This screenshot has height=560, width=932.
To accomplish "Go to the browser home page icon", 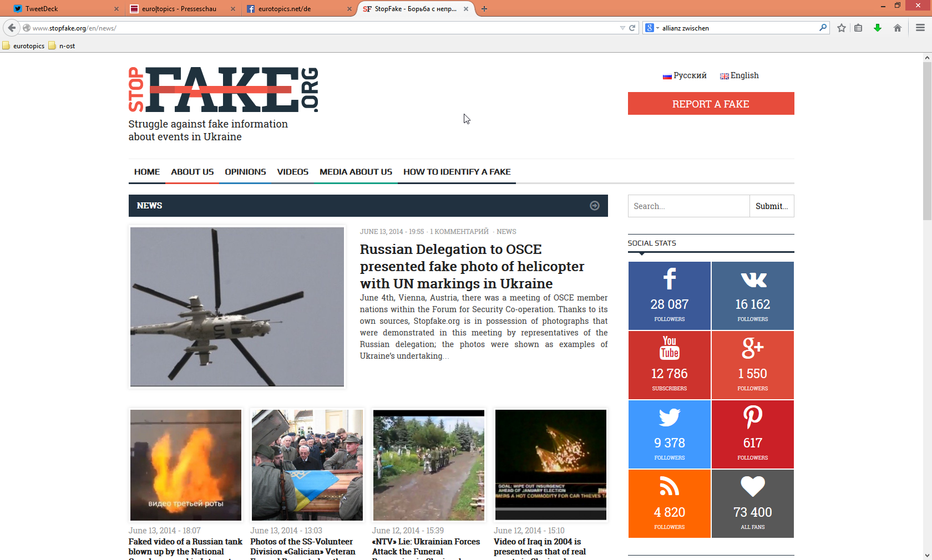I will pyautogui.click(x=898, y=28).
